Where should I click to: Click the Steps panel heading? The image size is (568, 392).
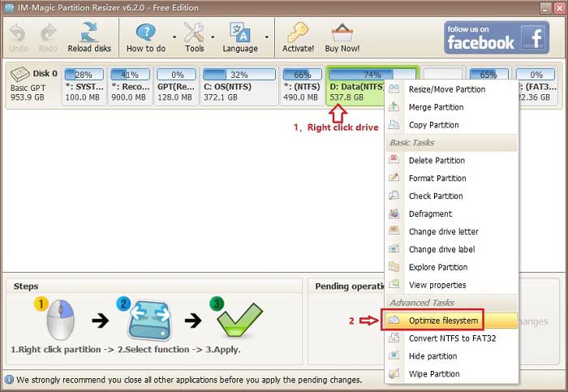pyautogui.click(x=26, y=286)
